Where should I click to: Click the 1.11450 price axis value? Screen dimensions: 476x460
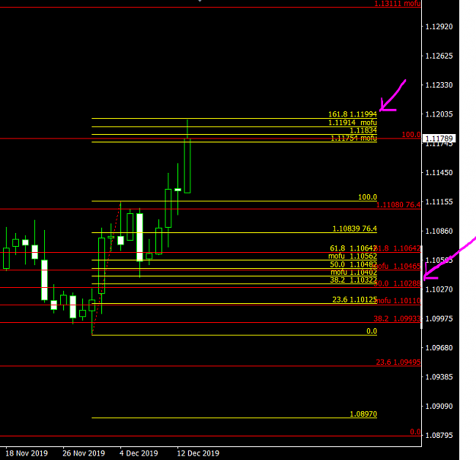(439, 172)
